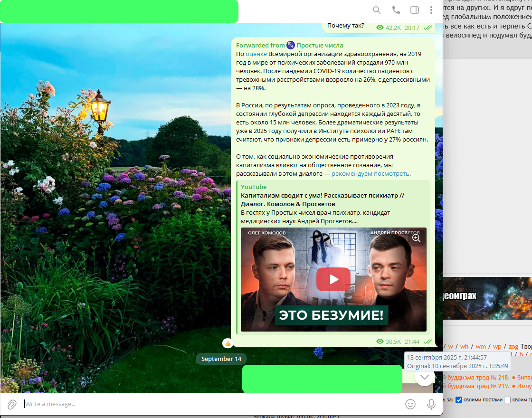Open the 'Капитализм сводит с ума!' video title

tap(323, 200)
